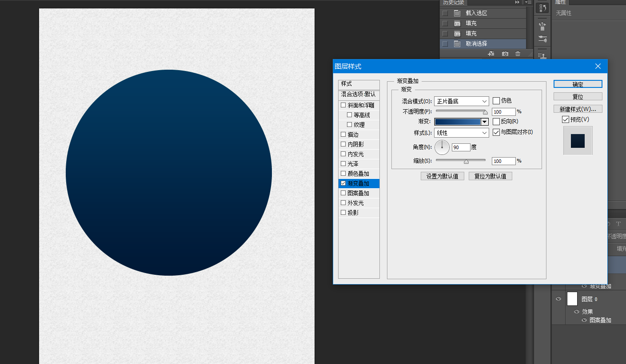Click the 缩放 percentage input field
626x364 pixels.
(x=504, y=161)
